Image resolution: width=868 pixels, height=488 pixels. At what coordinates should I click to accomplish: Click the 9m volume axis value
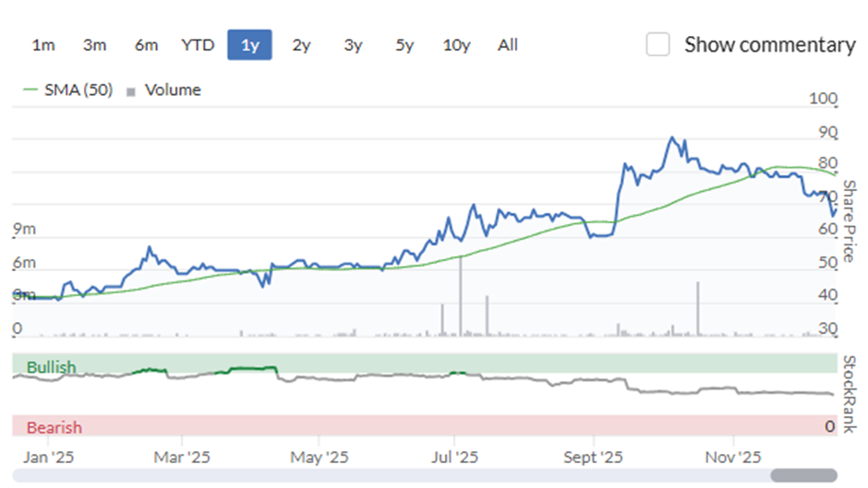[24, 229]
